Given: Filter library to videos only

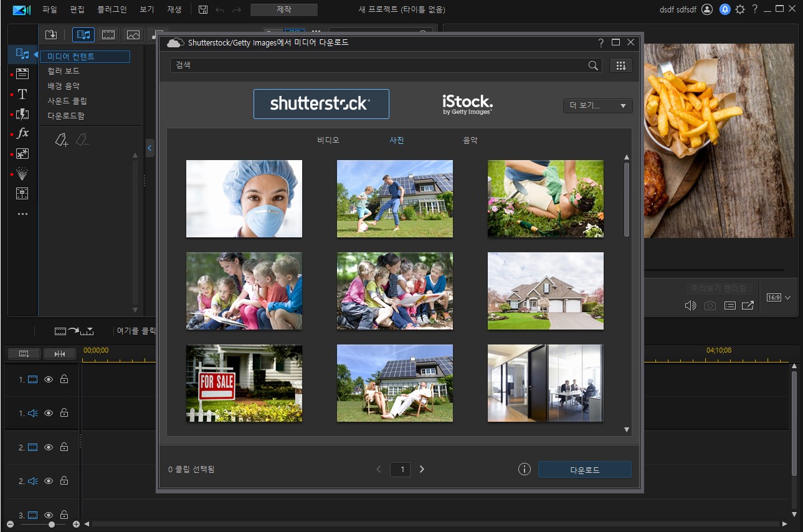Looking at the screenshot, I should [x=108, y=34].
